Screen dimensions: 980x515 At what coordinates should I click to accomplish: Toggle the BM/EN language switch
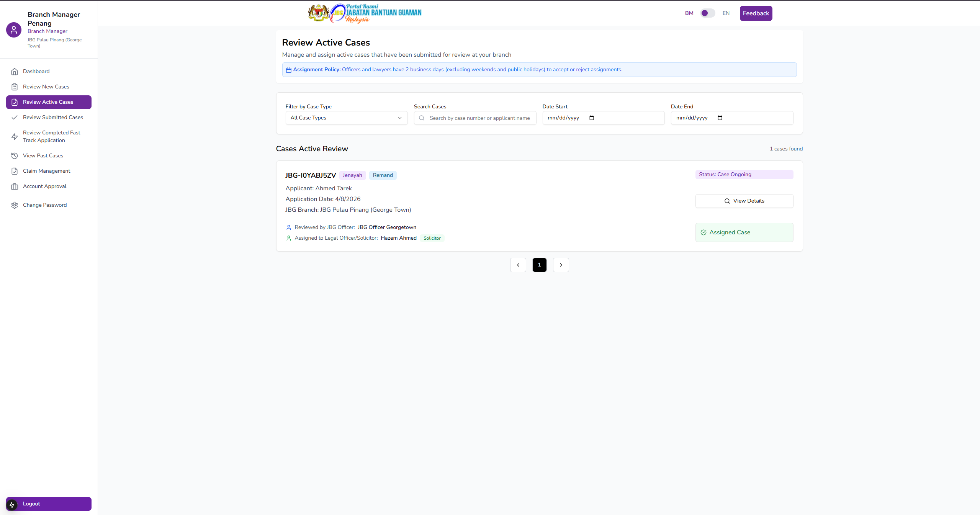point(707,13)
